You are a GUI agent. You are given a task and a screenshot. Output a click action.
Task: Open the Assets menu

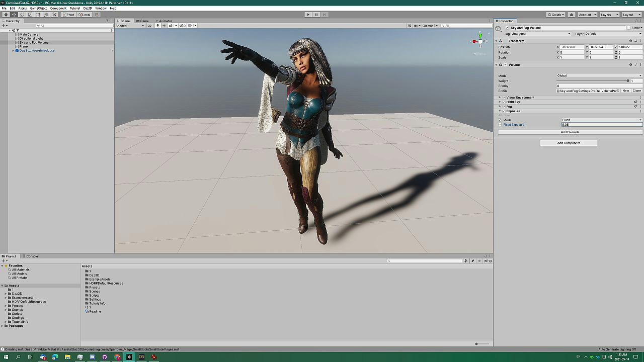pyautogui.click(x=23, y=8)
